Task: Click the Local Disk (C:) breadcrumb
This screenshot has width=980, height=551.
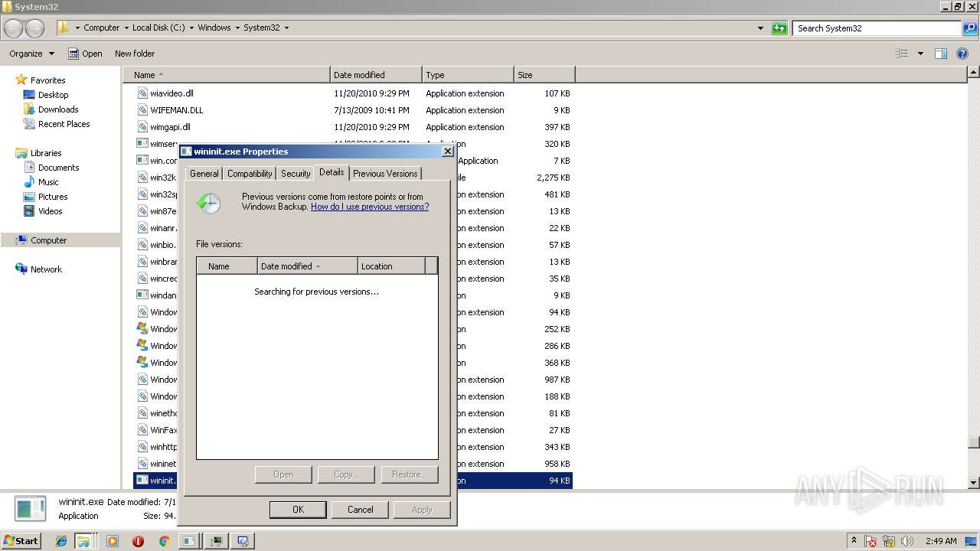Action: point(158,28)
